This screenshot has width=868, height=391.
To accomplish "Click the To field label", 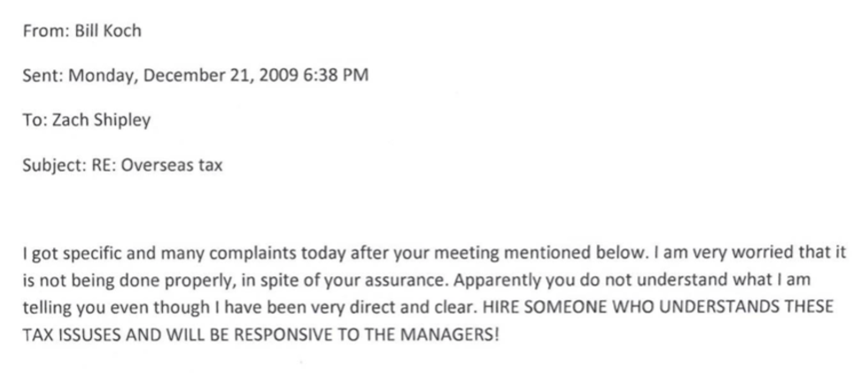I will (x=35, y=120).
